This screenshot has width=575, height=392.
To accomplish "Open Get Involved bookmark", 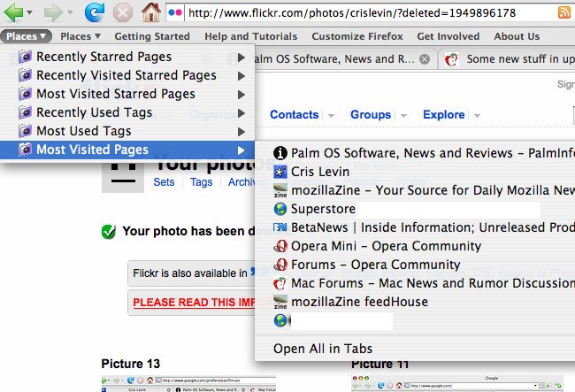I will pos(448,36).
